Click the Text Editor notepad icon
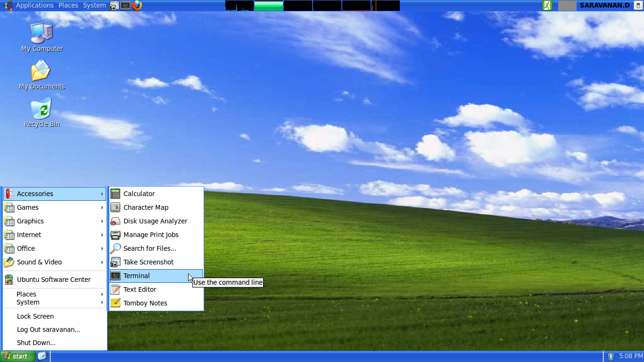 pos(116,289)
